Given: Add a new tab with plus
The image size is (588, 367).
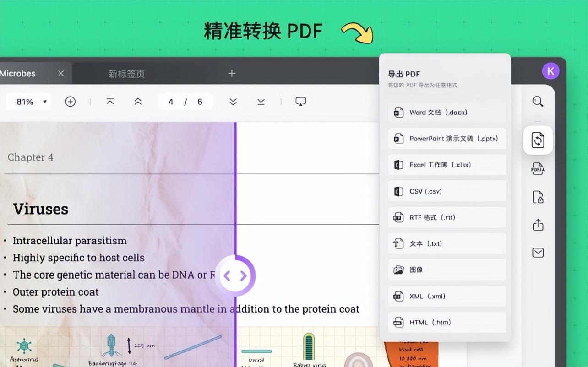Looking at the screenshot, I should point(232,73).
